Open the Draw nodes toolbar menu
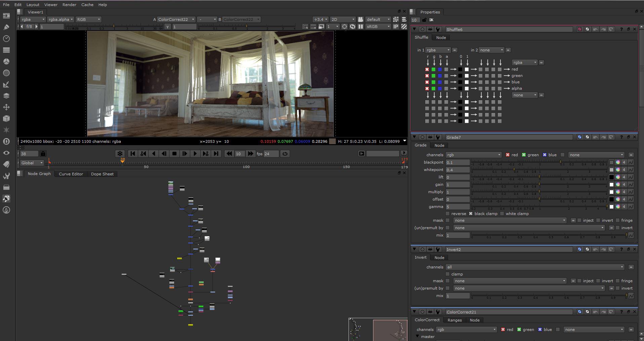The height and width of the screenshot is (341, 644). (6, 27)
